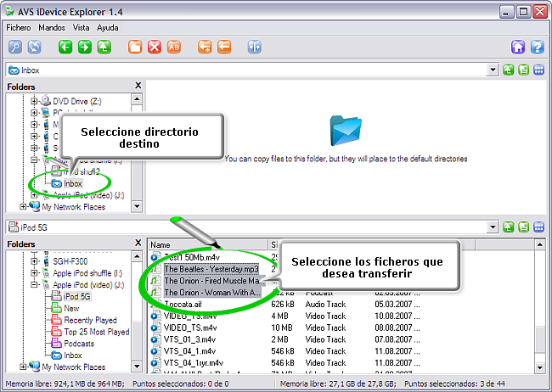Sort file list by Name column
Viewport: 552px width, 392px height.
[x=208, y=244]
